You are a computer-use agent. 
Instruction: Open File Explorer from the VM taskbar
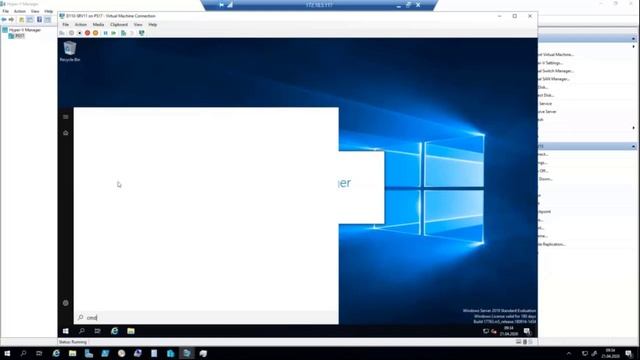(x=131, y=331)
